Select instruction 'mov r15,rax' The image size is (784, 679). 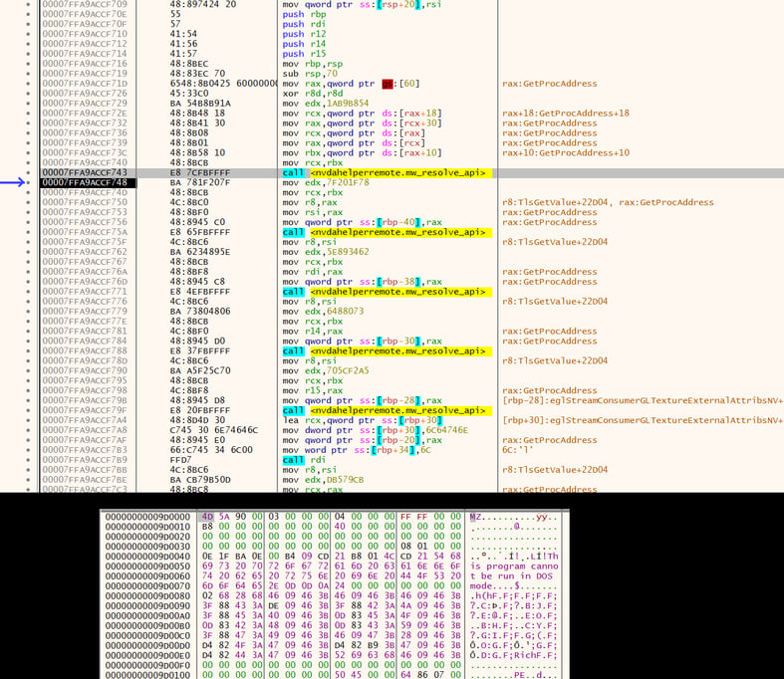313,390
